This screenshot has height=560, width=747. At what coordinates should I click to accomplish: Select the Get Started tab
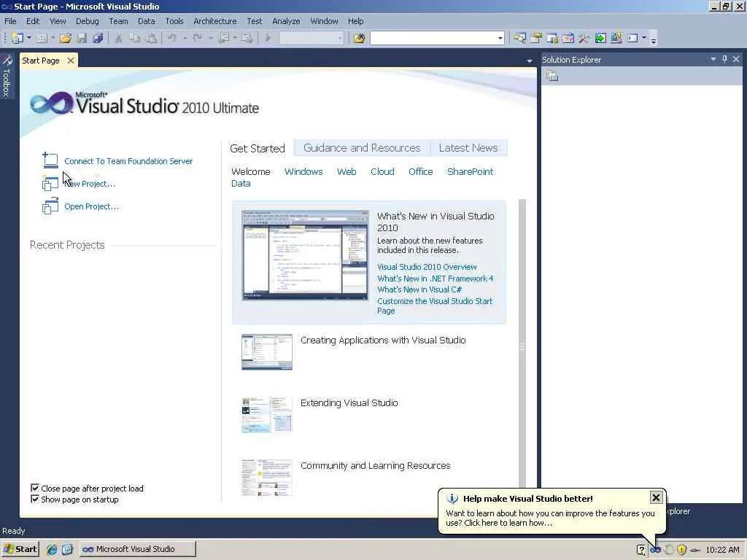point(258,148)
